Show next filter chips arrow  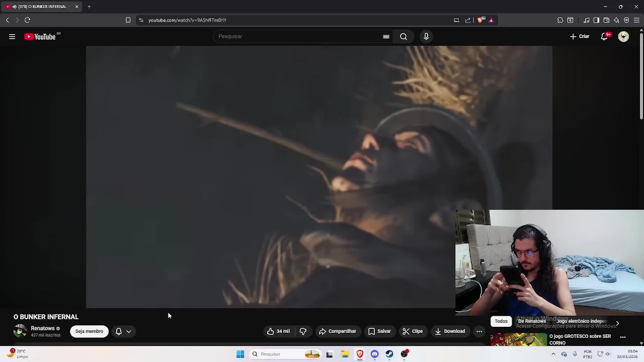617,323
